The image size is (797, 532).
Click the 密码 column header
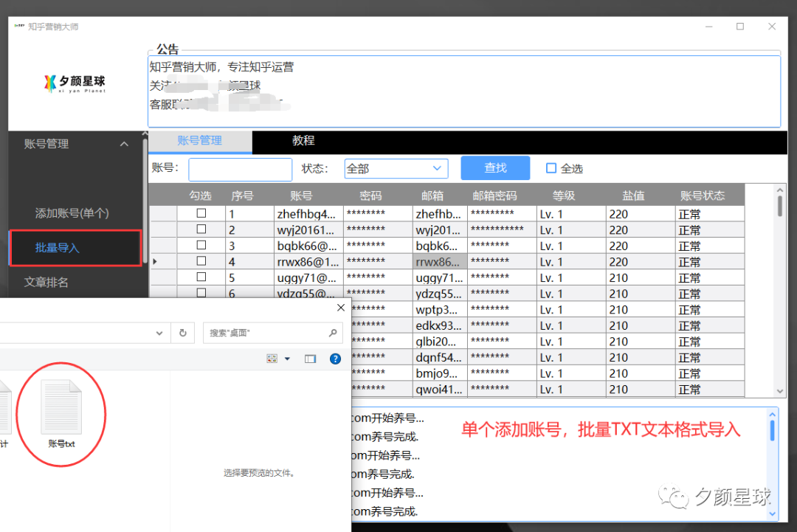[370, 196]
